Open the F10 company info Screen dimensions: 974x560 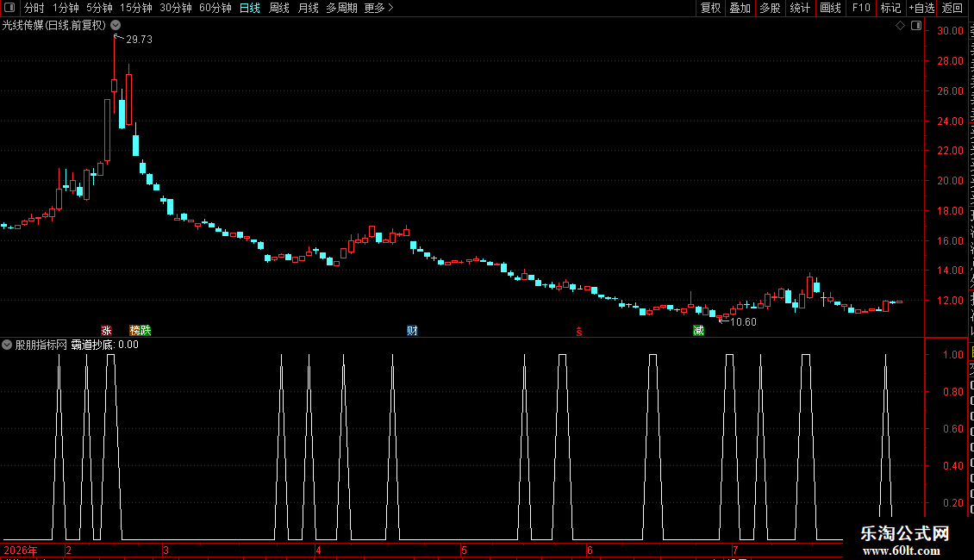(860, 8)
